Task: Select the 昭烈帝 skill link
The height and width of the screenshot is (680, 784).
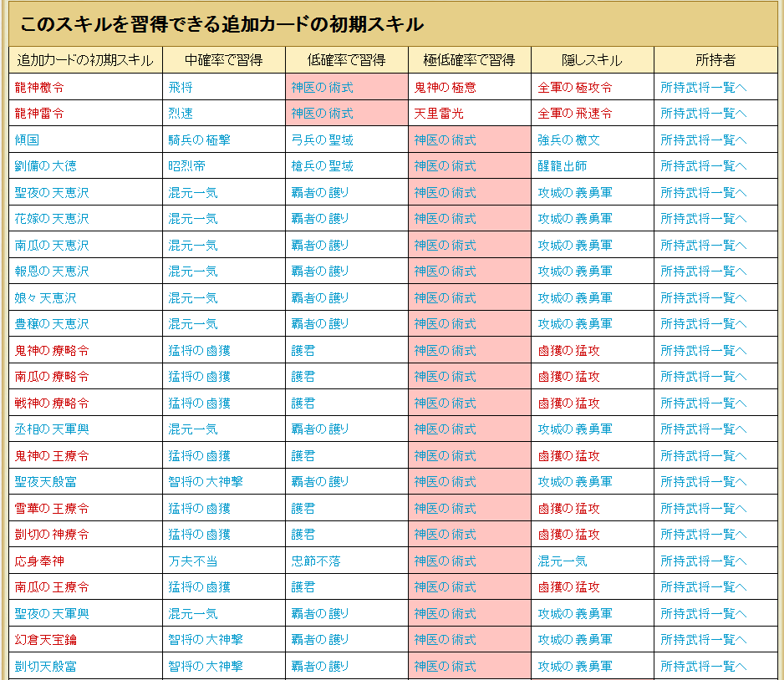Action: (186, 166)
